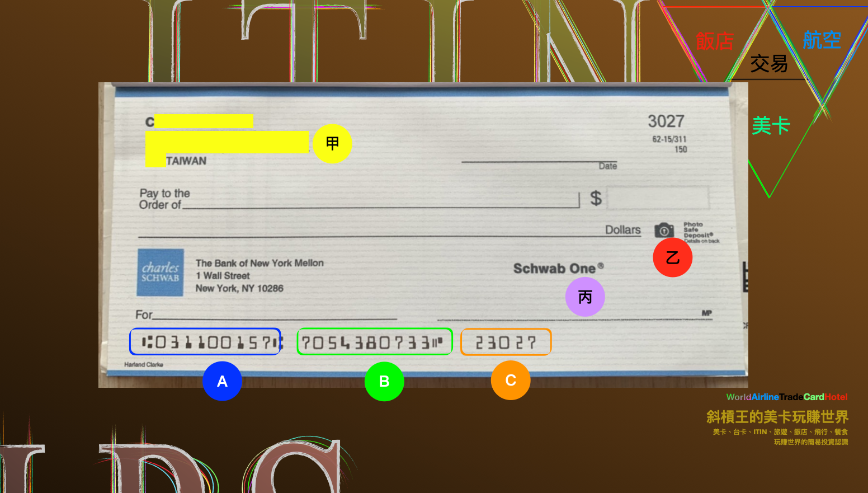The image size is (868, 493).
Task: Click the dollar sign symbol
Action: pos(596,198)
